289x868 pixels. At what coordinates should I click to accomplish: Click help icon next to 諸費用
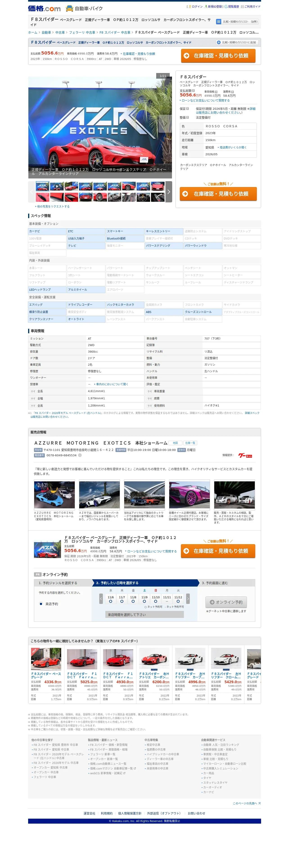[232, 92]
